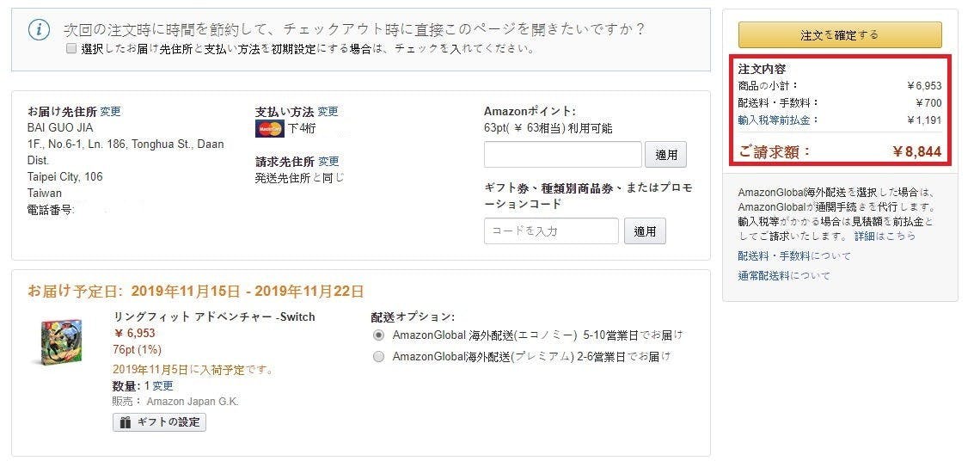Click 変更 link next to お届け先住所
This screenshot has width=980, height=461.
tap(111, 111)
